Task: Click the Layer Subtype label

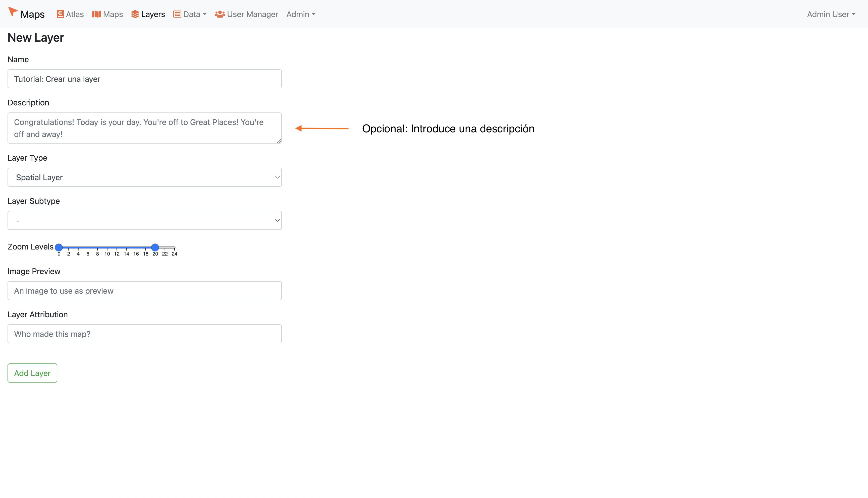Action: (x=33, y=201)
